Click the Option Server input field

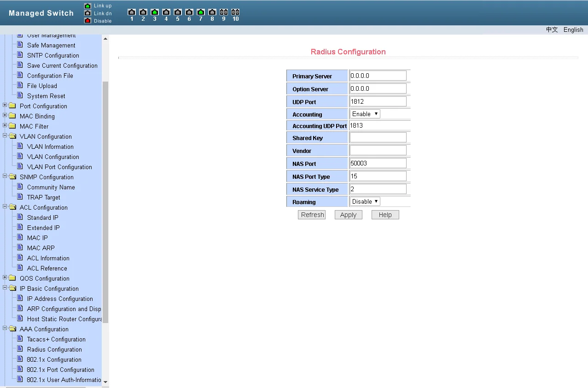(x=378, y=88)
